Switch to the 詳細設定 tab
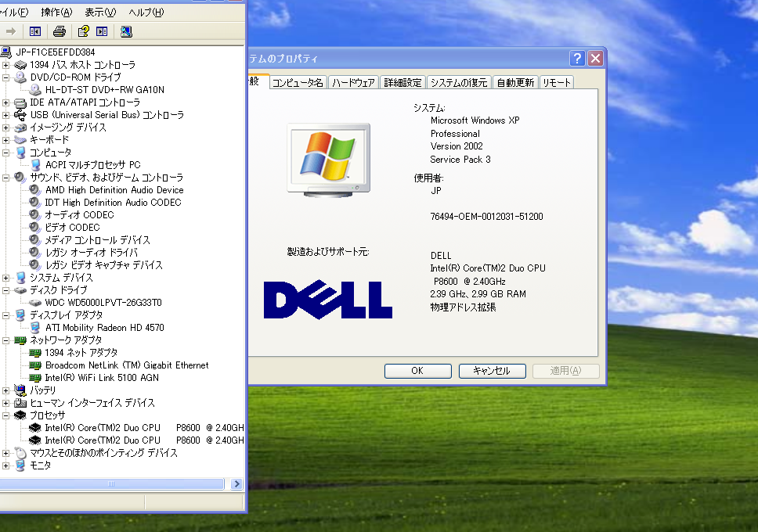 click(x=402, y=83)
